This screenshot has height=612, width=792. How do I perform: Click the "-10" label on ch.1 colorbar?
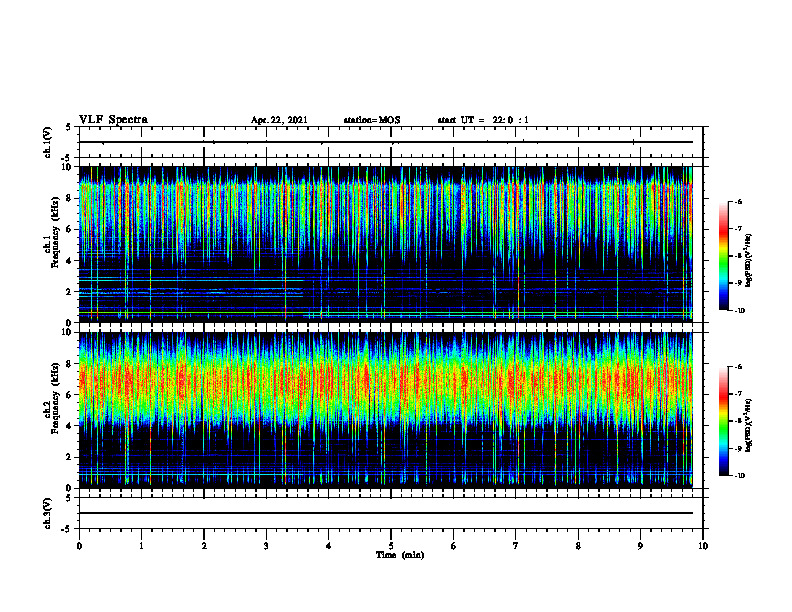739,310
